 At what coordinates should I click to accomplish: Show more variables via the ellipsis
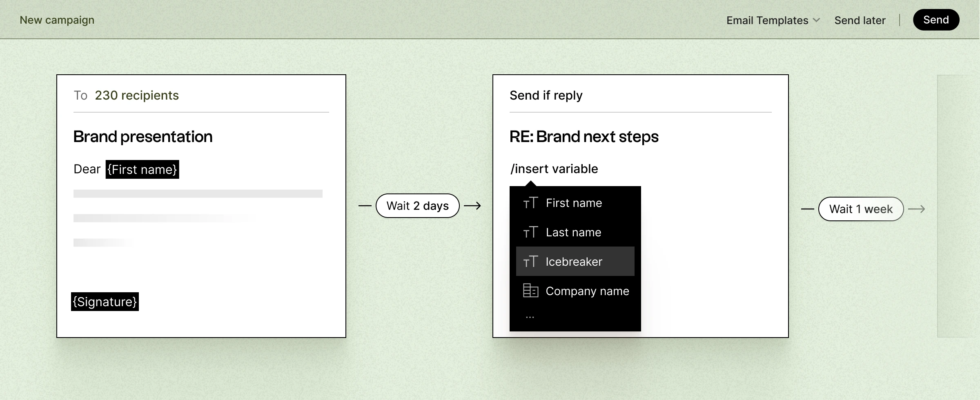pos(530,317)
